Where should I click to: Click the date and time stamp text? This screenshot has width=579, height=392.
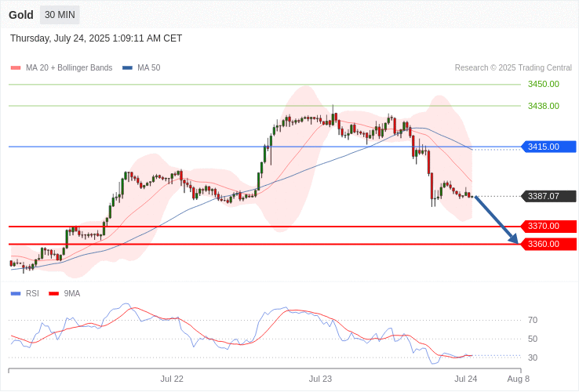click(96, 38)
